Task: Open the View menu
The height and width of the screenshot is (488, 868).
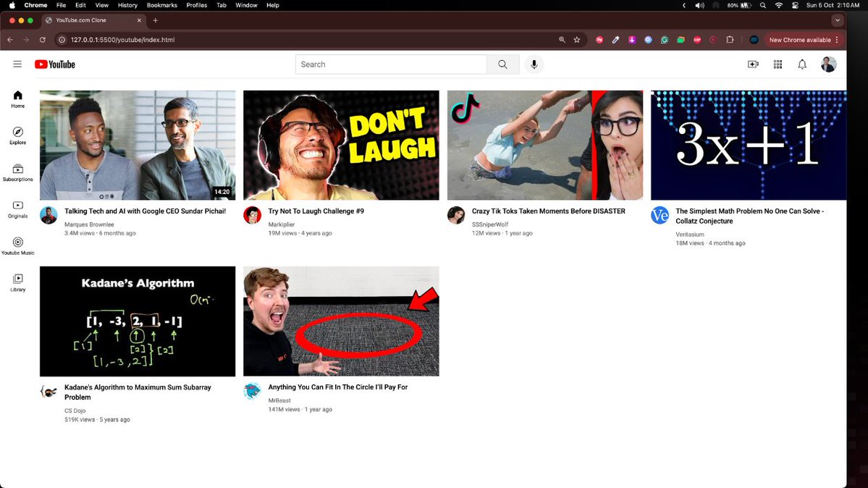Action: 102,5
